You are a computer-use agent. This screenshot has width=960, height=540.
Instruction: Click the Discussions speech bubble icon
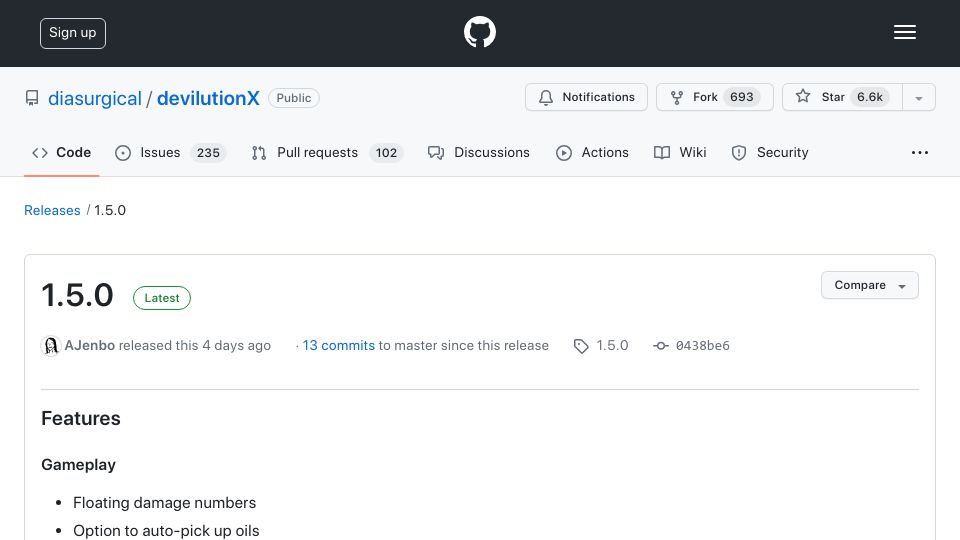point(436,153)
